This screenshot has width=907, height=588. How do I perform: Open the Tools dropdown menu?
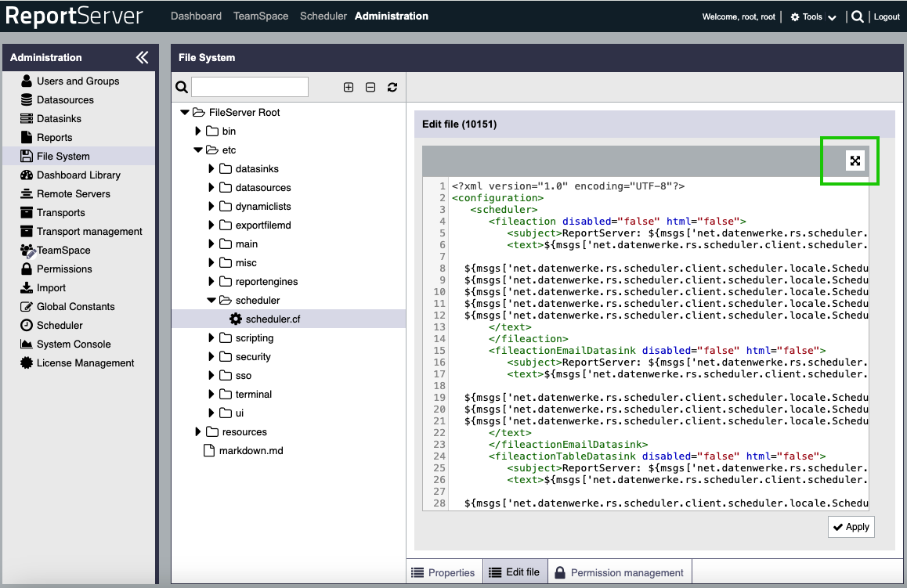(x=813, y=16)
